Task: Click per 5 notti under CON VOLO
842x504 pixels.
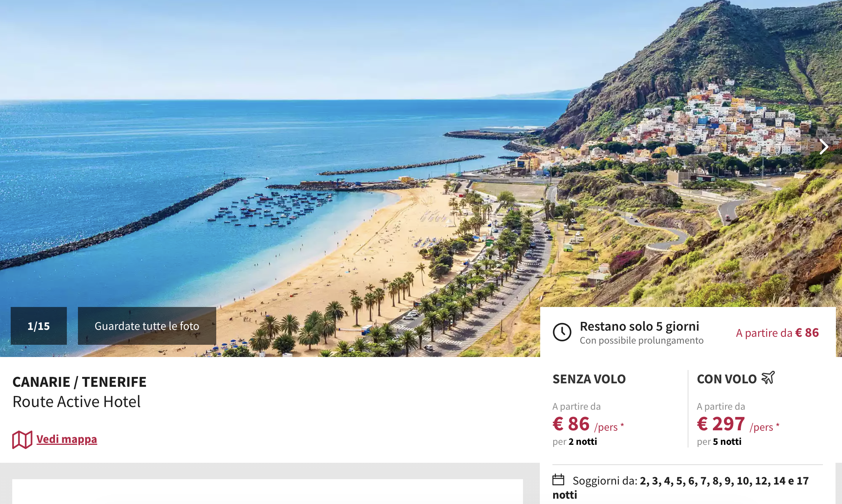Action: point(719,442)
